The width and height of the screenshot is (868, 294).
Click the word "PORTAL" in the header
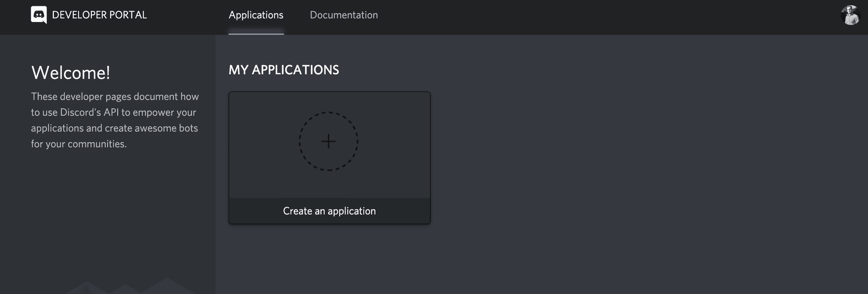(128, 15)
